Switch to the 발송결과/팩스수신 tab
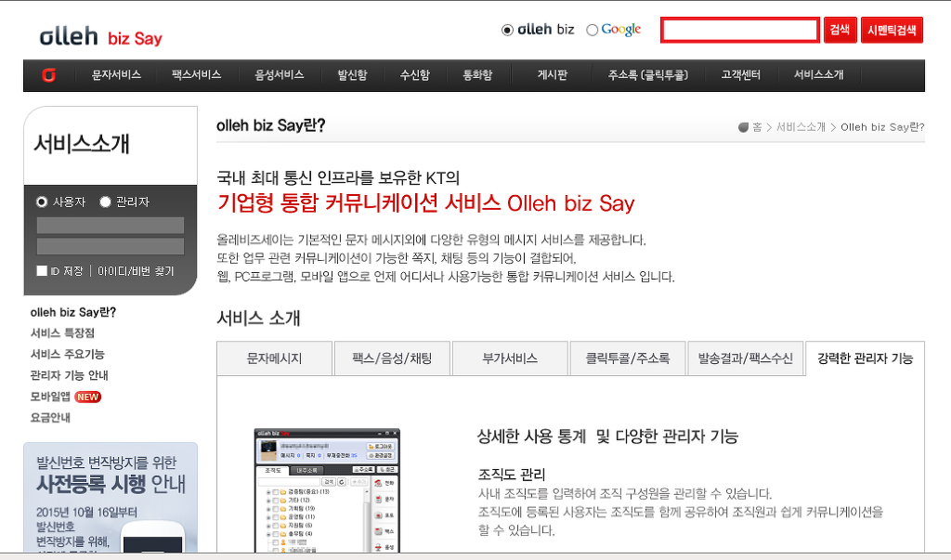Image resolution: width=951 pixels, height=560 pixels. click(745, 358)
